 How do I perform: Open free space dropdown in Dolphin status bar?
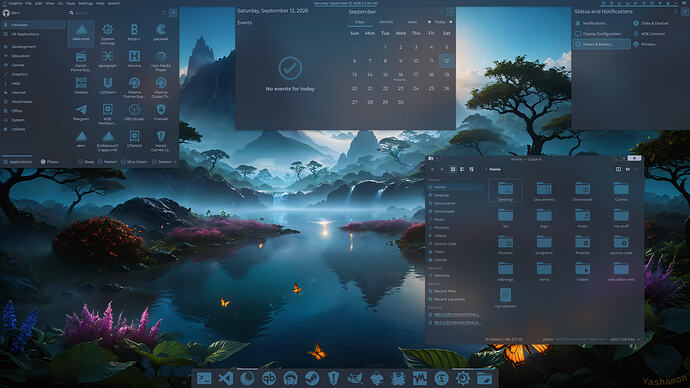(624, 339)
